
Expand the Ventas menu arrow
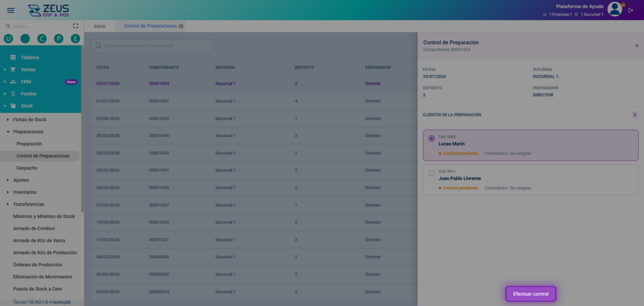click(x=5, y=70)
